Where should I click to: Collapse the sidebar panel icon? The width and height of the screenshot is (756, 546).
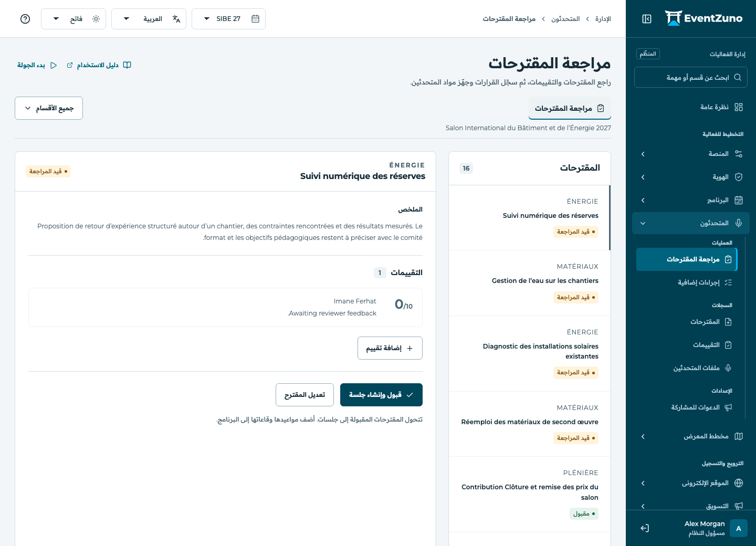tap(647, 19)
